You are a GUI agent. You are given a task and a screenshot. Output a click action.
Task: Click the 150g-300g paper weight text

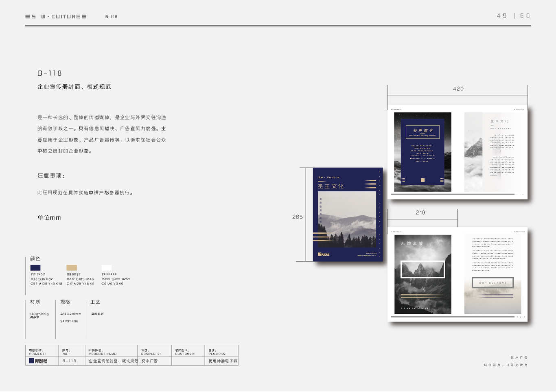tap(39, 314)
